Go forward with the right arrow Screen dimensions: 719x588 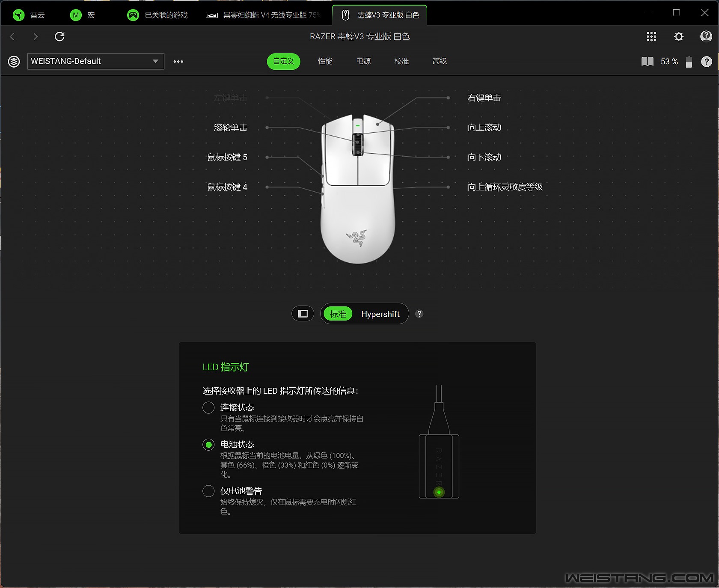36,36
